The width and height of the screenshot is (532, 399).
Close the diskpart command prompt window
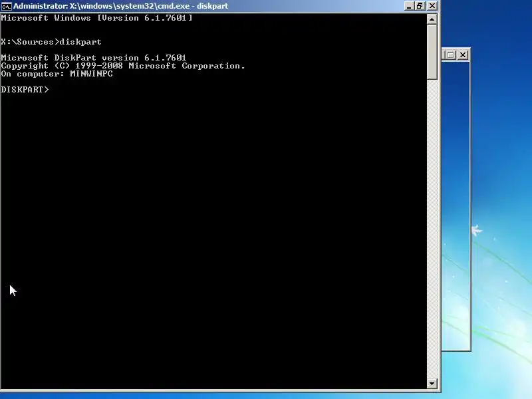pyautogui.click(x=432, y=6)
